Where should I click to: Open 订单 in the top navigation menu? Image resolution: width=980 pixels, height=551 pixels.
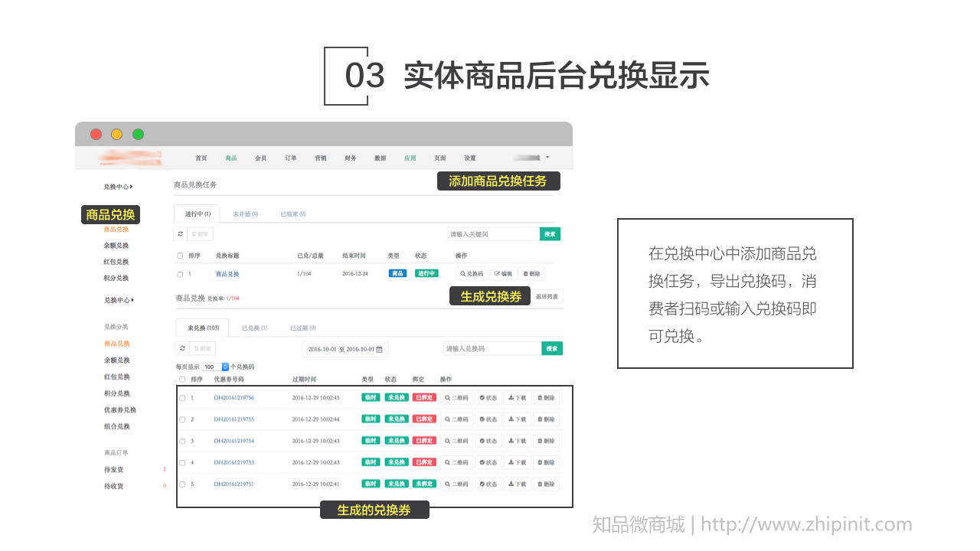click(291, 158)
